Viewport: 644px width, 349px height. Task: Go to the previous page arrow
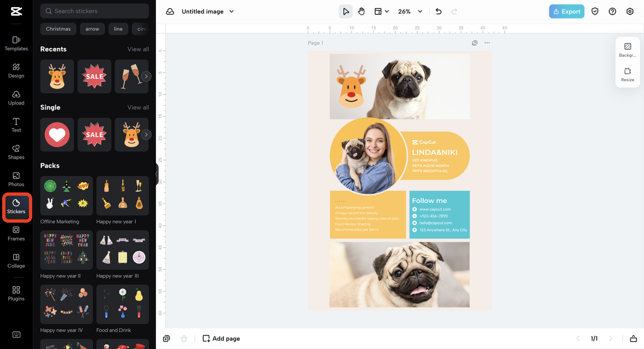click(x=578, y=339)
